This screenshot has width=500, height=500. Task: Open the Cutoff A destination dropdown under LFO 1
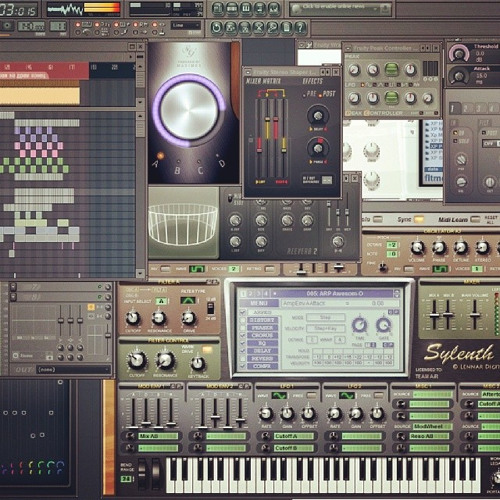[294, 436]
